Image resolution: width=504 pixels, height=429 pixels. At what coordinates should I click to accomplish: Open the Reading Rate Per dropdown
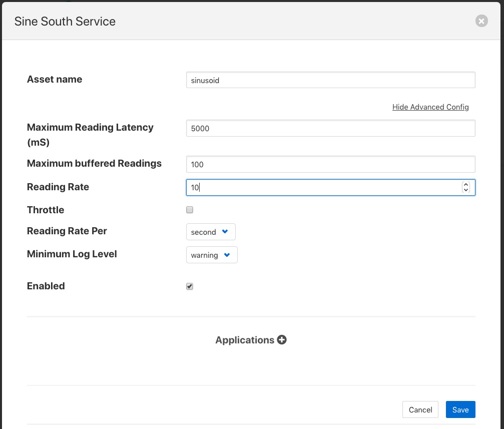point(210,232)
